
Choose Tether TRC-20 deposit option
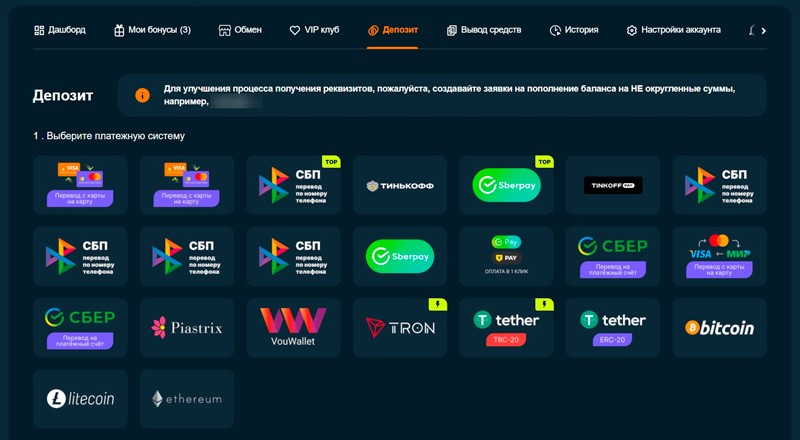tap(506, 328)
